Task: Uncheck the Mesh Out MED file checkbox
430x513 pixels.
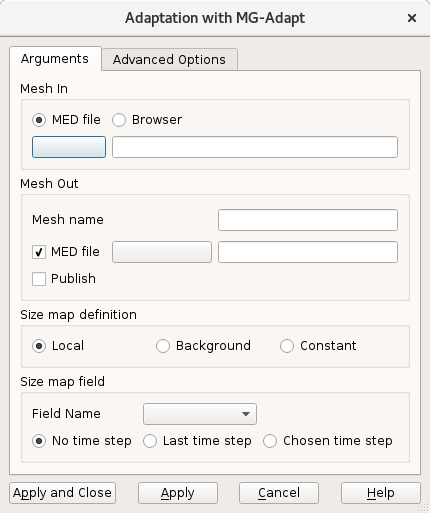Action: tap(39, 252)
